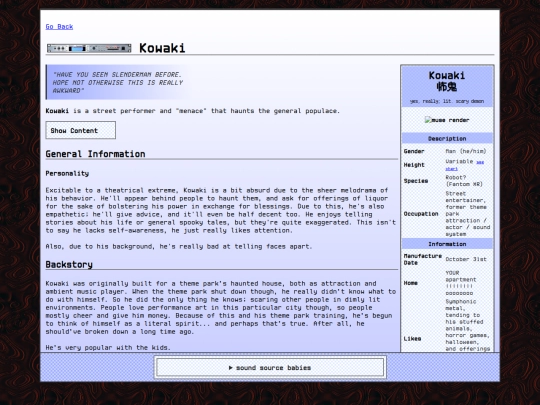This screenshot has width=540, height=405.
Task: Click the Gender label in infobox
Action: tap(414, 151)
